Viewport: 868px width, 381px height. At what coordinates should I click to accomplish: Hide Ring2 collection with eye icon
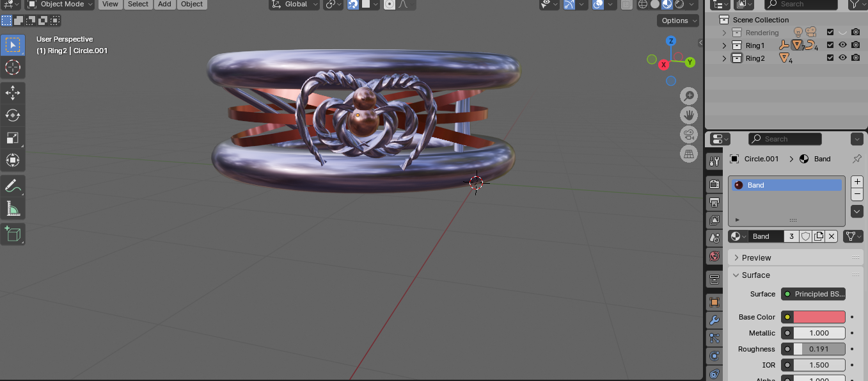843,58
